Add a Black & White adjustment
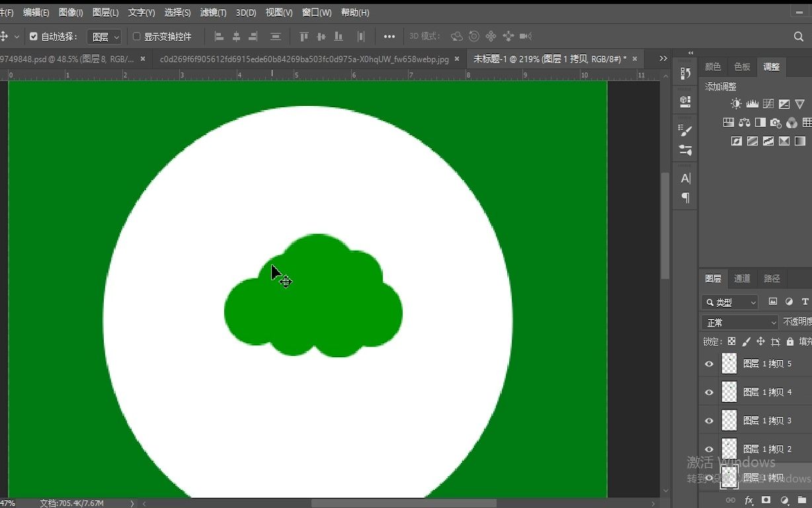This screenshot has height=508, width=812. click(760, 122)
